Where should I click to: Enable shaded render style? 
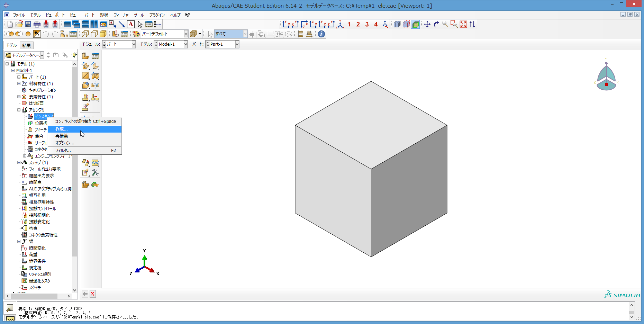[103, 34]
